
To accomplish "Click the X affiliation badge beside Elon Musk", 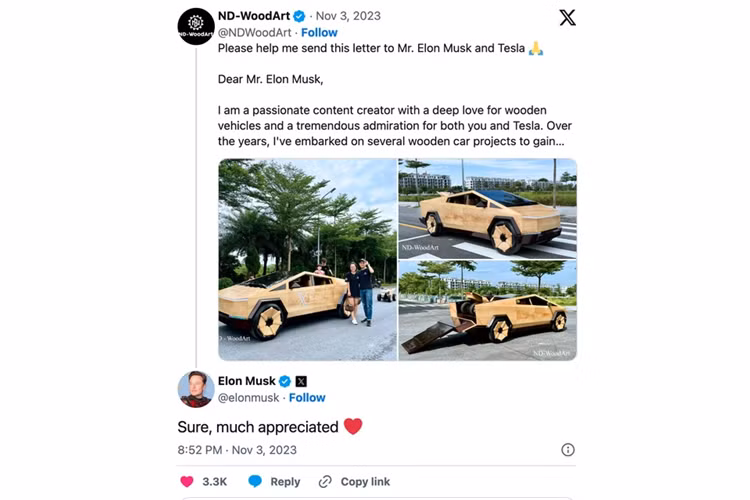I will tap(301, 381).
